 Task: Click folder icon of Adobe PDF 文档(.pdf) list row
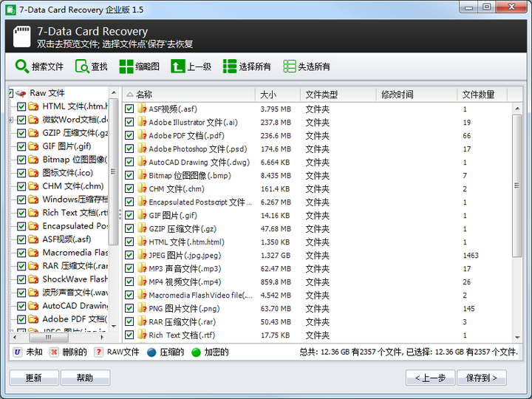142,135
